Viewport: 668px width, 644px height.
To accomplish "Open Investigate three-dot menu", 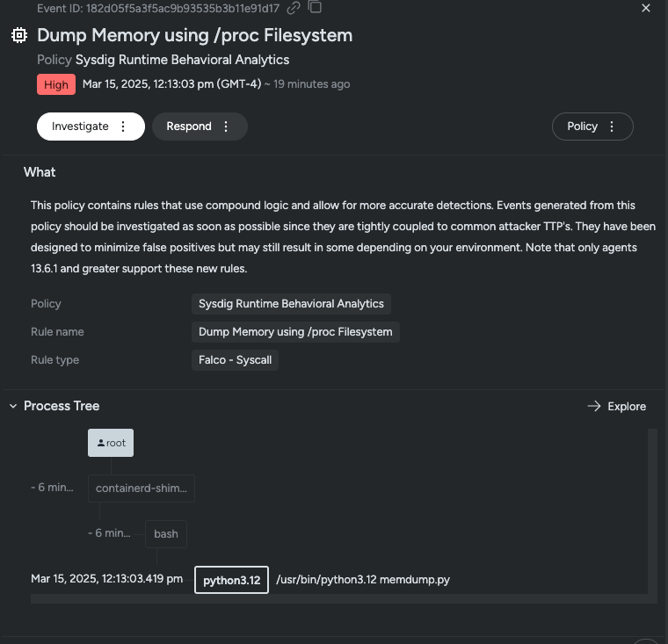I will [x=123, y=127].
